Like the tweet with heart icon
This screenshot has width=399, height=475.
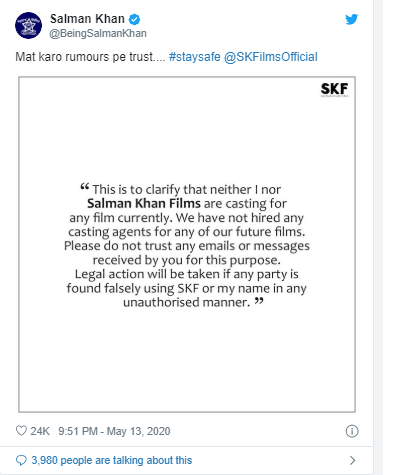[x=21, y=431]
